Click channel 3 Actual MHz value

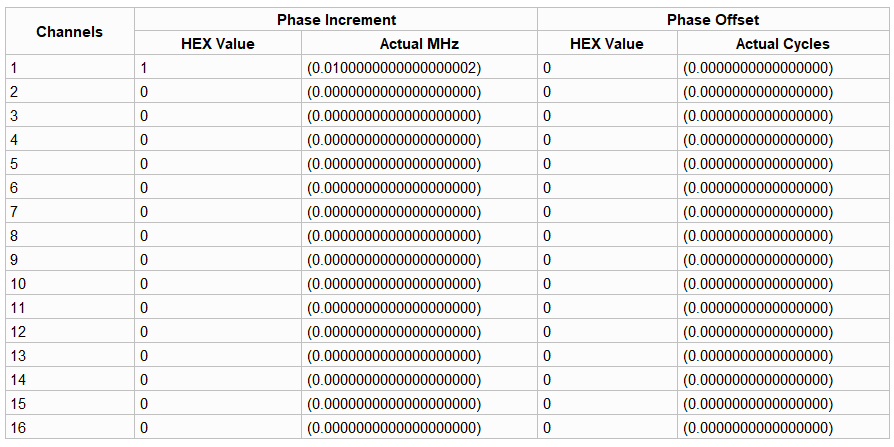pos(394,116)
